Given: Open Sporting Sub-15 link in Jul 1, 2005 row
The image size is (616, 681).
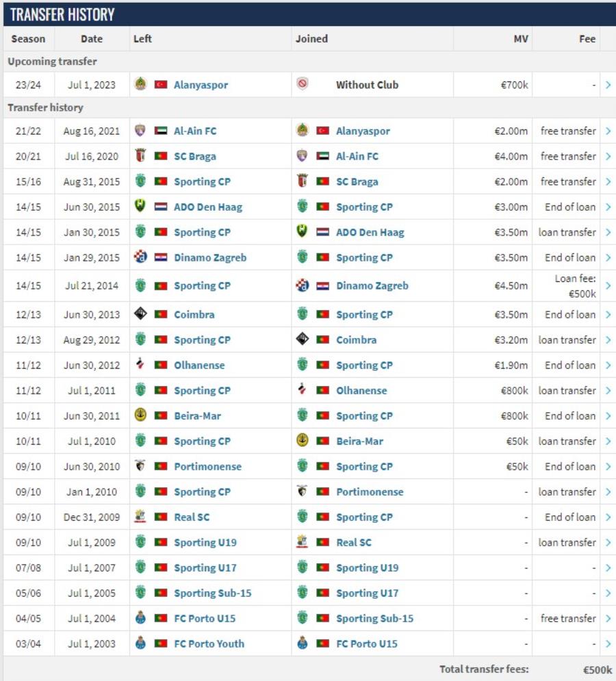Looking at the screenshot, I should tap(212, 593).
